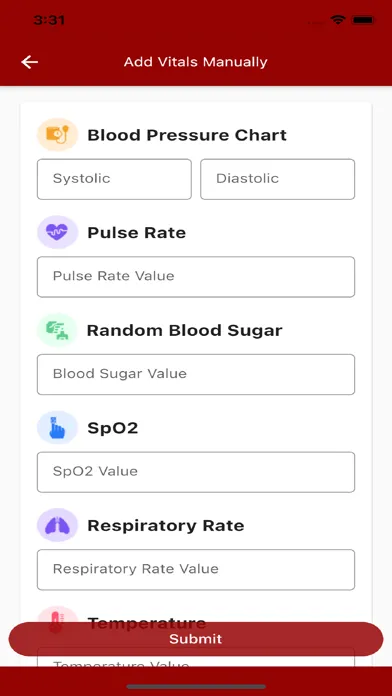This screenshot has width=392, height=696.
Task: Select the Pulse Rate Value field
Action: [x=196, y=277]
